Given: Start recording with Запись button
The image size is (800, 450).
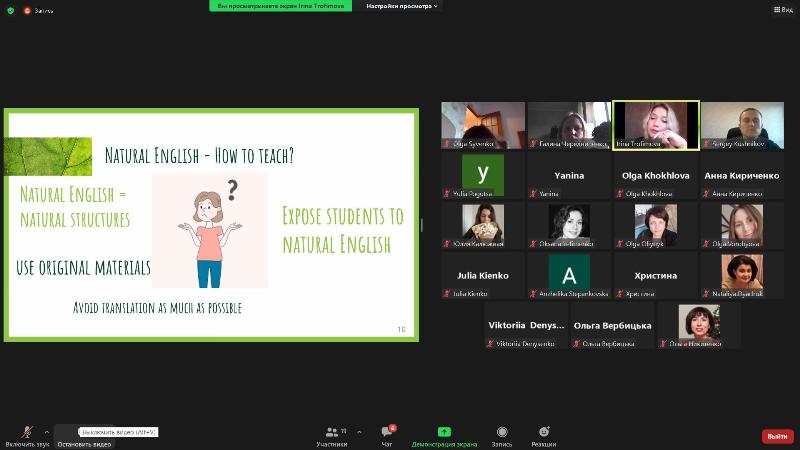Looking at the screenshot, I should tap(502, 437).
